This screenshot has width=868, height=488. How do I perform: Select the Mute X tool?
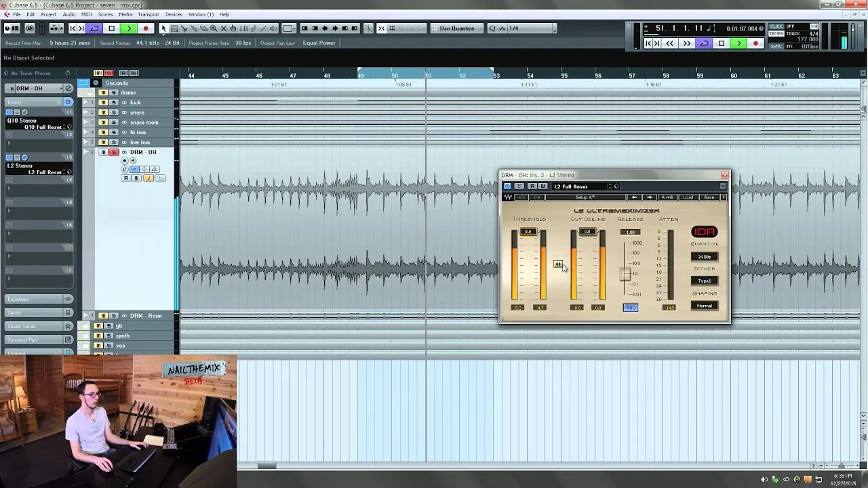(224, 28)
